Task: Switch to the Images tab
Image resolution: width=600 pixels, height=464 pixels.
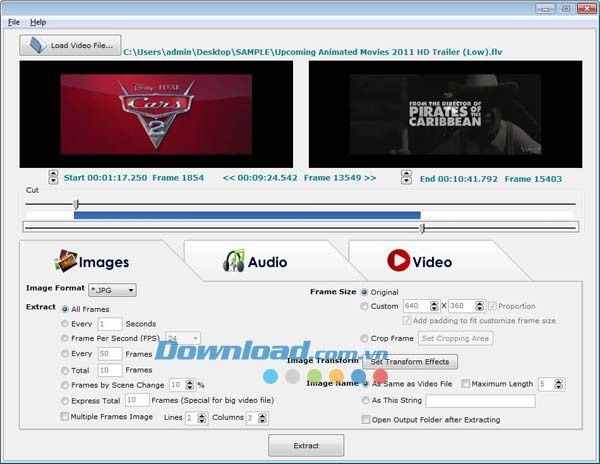Action: [92, 261]
